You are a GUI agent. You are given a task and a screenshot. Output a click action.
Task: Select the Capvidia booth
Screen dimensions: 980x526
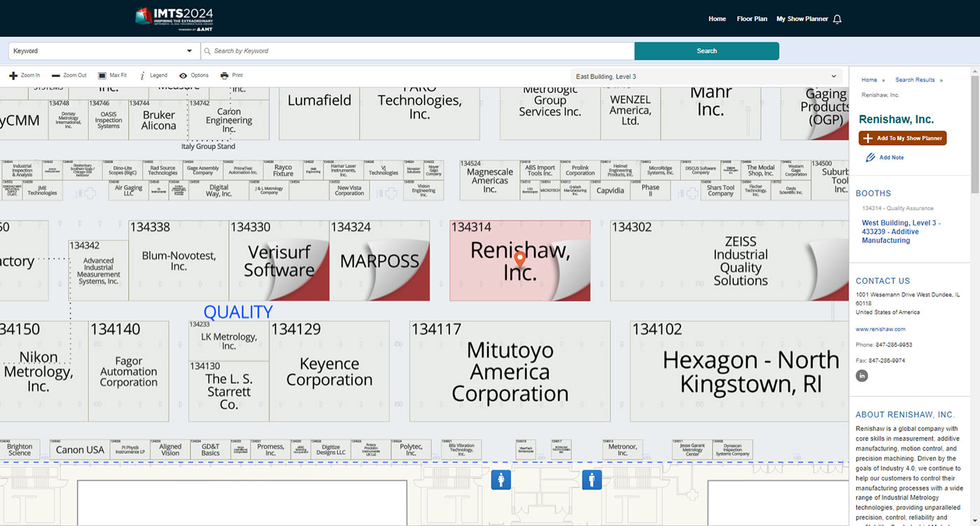click(x=610, y=191)
